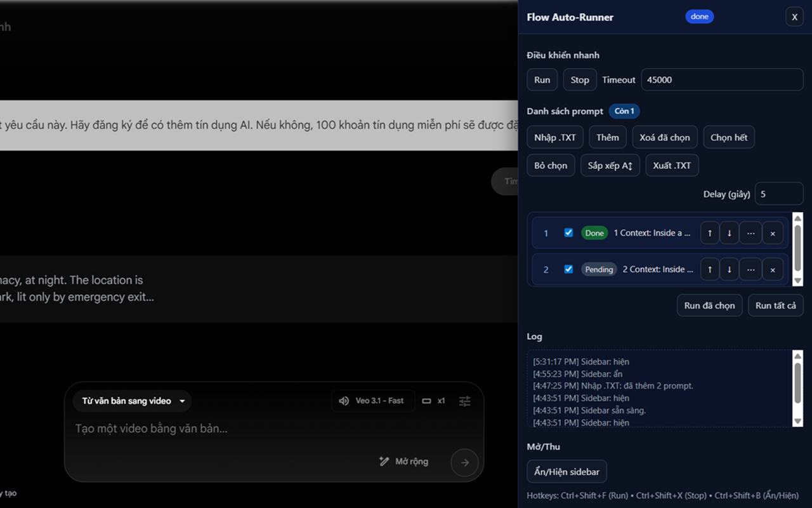Click the Log panel scrollbar
The image size is (812, 508).
[798, 389]
